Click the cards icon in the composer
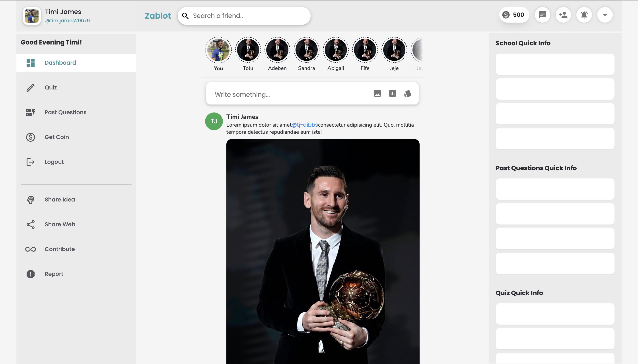The image size is (638, 364). click(407, 93)
